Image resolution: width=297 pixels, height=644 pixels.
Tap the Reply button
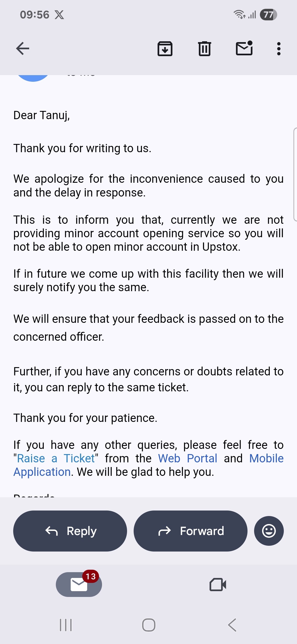70,531
